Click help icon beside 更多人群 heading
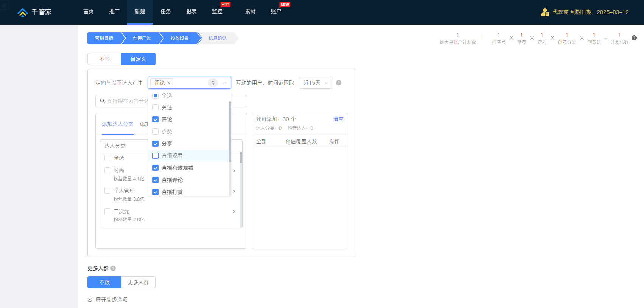Image resolution: width=644 pixels, height=308 pixels. point(113,268)
